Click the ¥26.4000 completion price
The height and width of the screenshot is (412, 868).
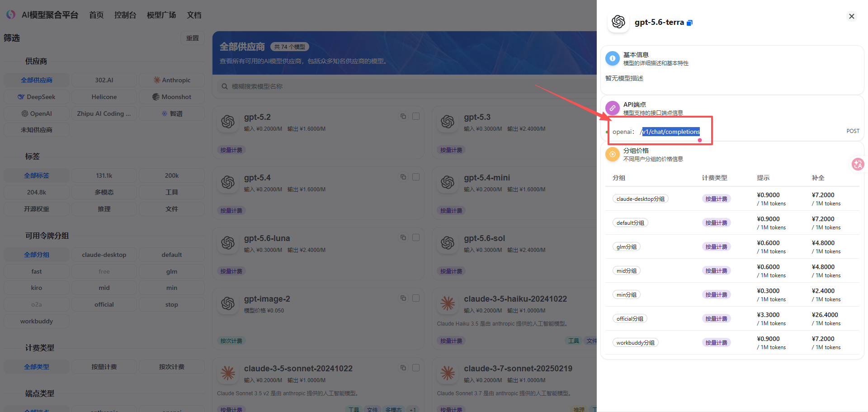click(825, 315)
